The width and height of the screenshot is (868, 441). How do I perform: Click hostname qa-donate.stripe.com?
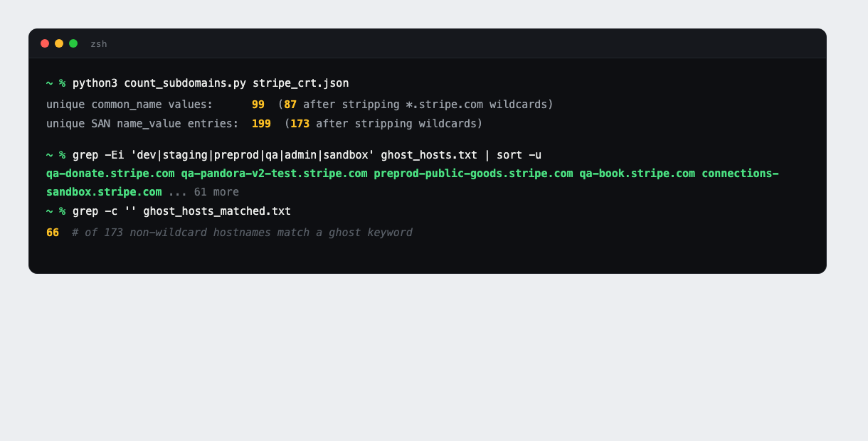tap(110, 174)
